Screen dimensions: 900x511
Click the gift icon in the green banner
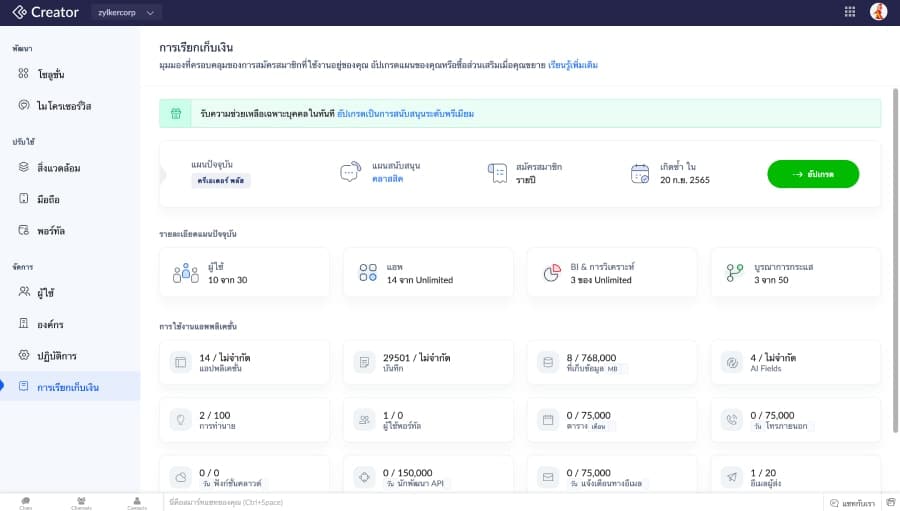pos(175,114)
